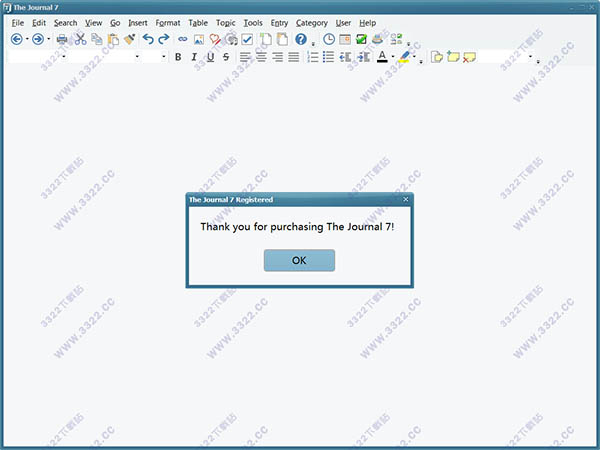Image resolution: width=600 pixels, height=450 pixels.
Task: Open the Search menu
Action: pyautogui.click(x=65, y=23)
